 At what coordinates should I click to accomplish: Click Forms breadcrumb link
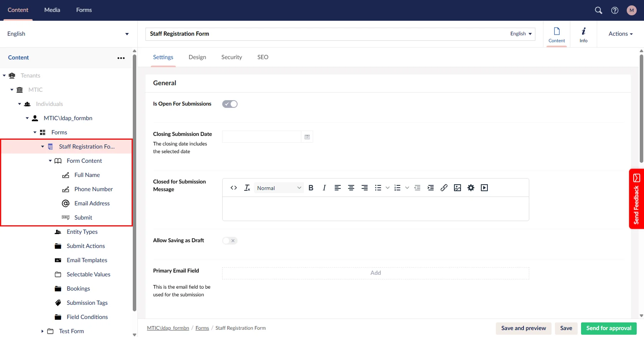click(x=202, y=328)
